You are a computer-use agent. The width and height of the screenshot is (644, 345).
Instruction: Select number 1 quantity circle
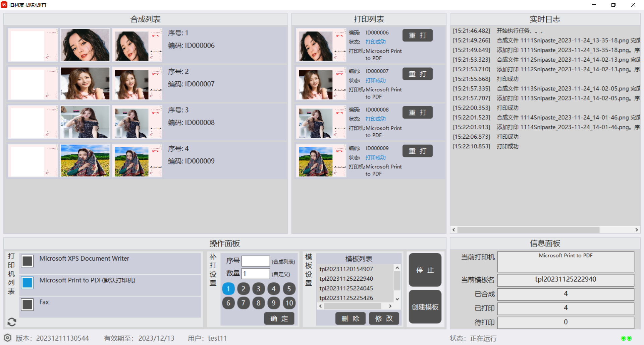228,289
